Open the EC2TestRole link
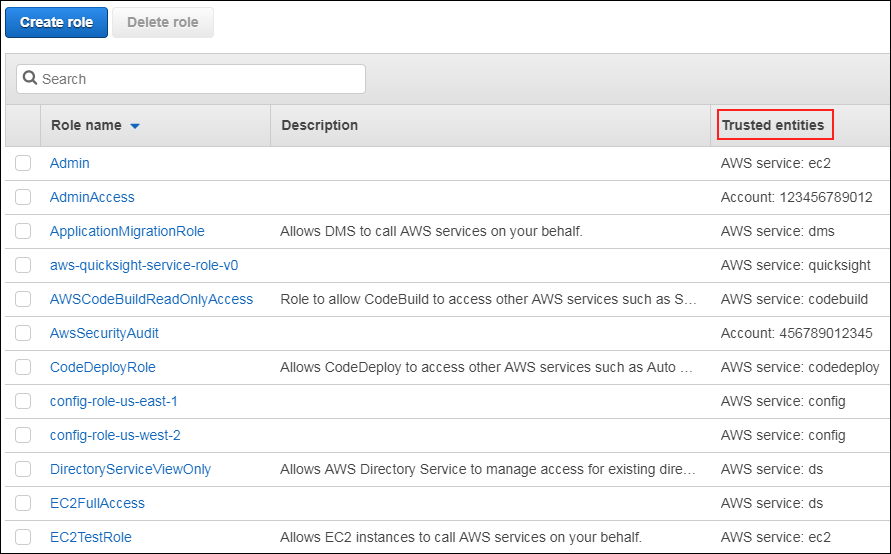The width and height of the screenshot is (891, 554). pyautogui.click(x=90, y=537)
